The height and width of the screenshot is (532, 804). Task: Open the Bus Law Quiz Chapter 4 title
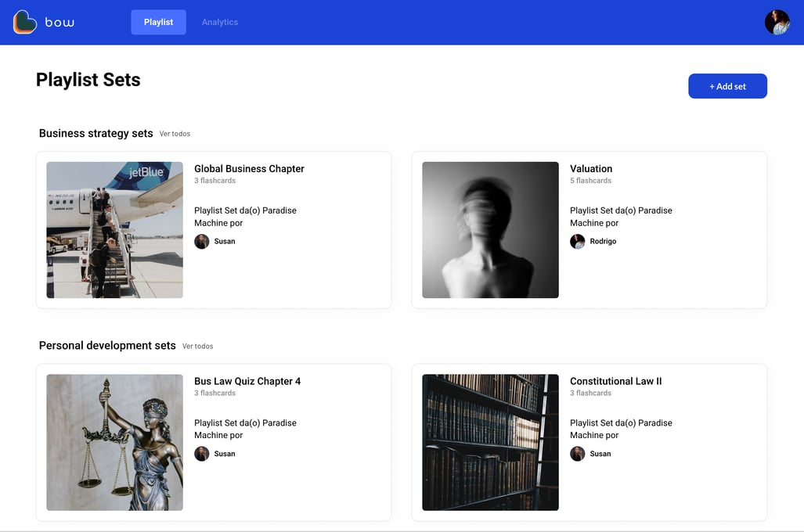[247, 381]
